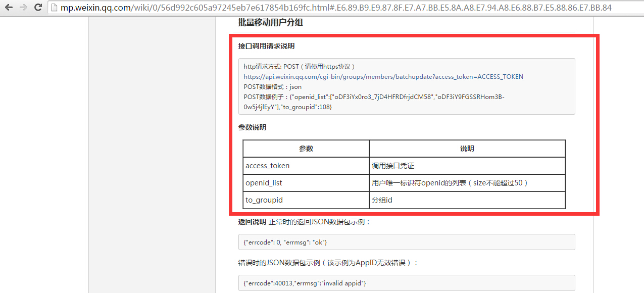Go forward with the browser forward arrow
Screen dimensions: 644x293
pos(23,8)
